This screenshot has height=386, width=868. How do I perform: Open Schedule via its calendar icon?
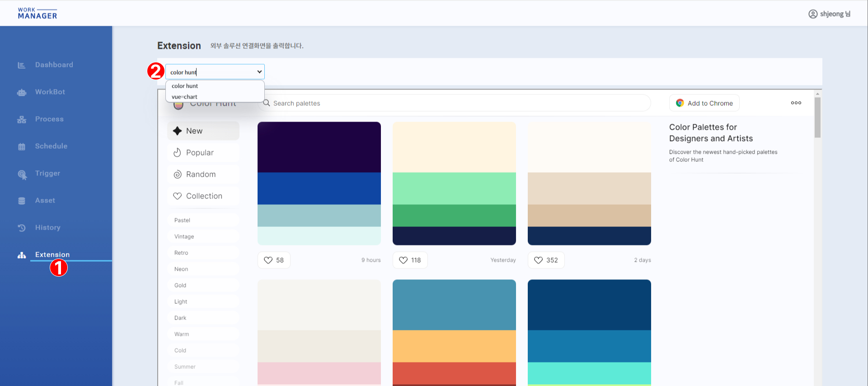[x=21, y=146]
